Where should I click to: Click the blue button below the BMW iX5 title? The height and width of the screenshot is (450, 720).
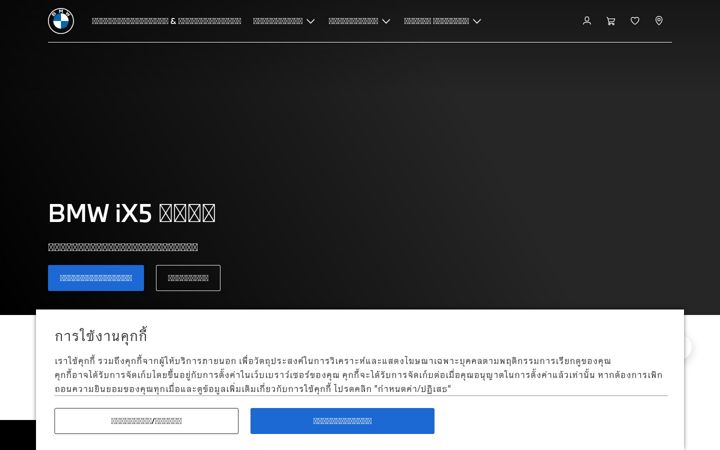(96, 278)
